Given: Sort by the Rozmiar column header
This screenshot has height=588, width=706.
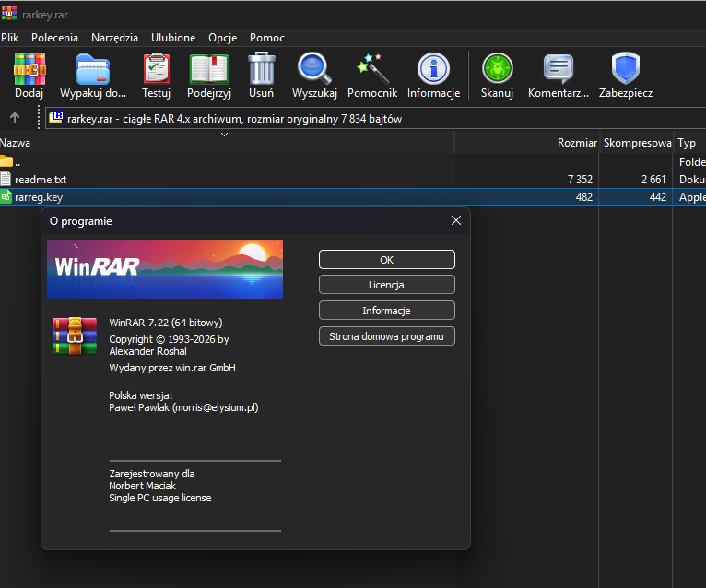Looking at the screenshot, I should coord(526,143).
